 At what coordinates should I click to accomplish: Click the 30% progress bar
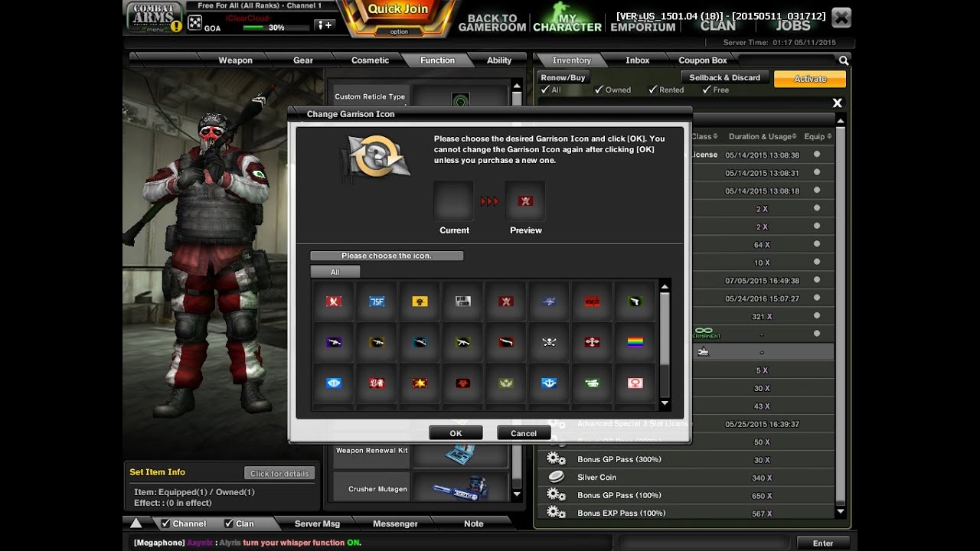pyautogui.click(x=276, y=28)
